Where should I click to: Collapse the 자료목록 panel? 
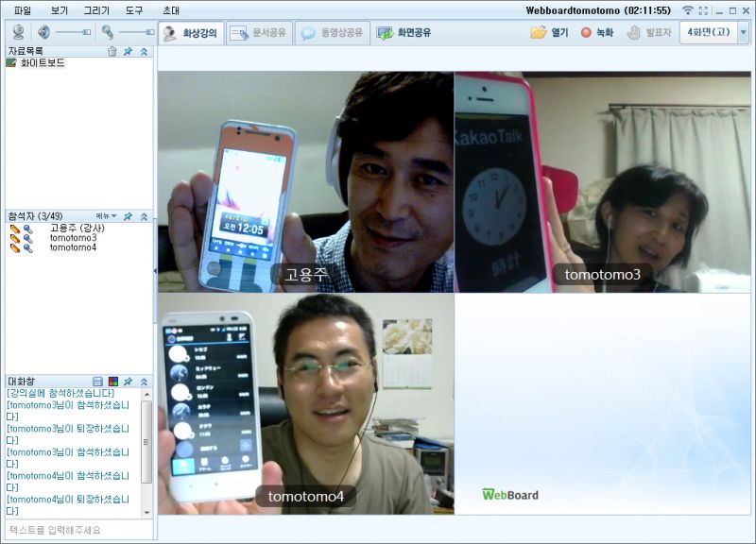tap(144, 51)
